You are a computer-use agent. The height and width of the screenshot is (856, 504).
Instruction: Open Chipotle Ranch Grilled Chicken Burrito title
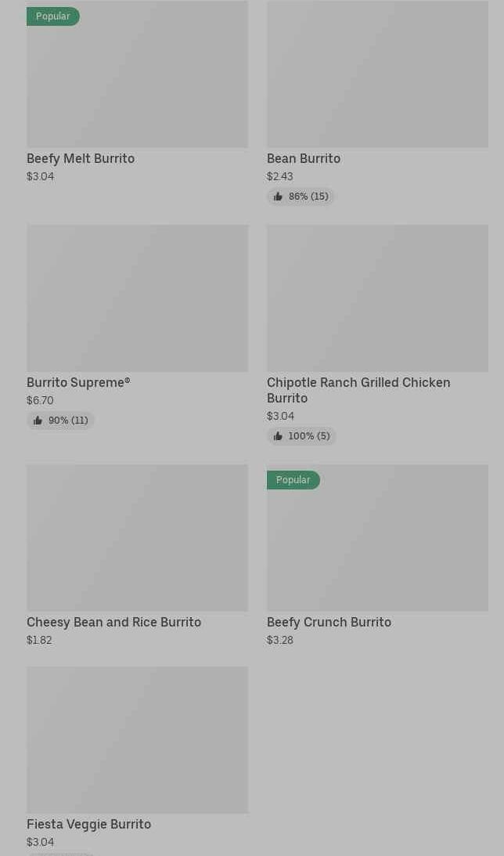(x=358, y=390)
